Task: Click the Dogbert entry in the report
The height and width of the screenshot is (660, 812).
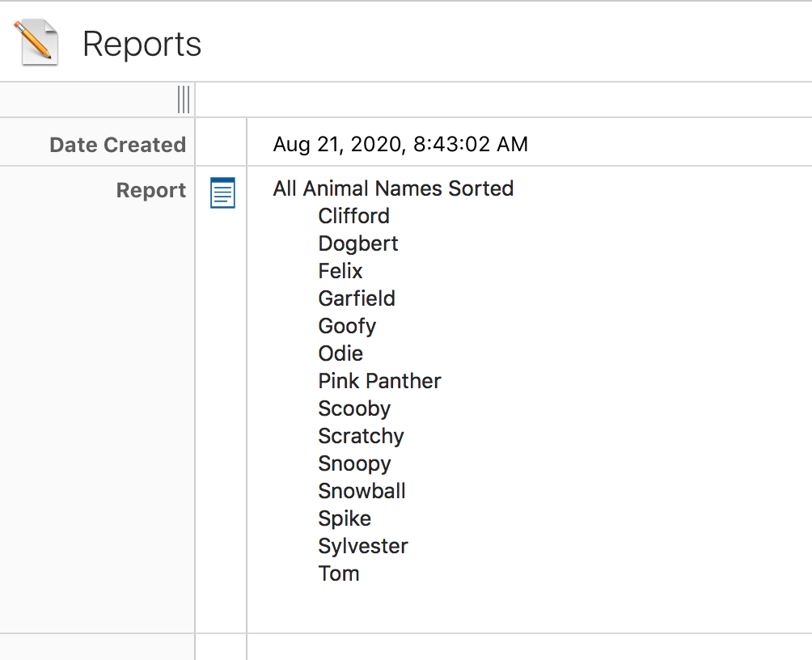Action: point(357,243)
